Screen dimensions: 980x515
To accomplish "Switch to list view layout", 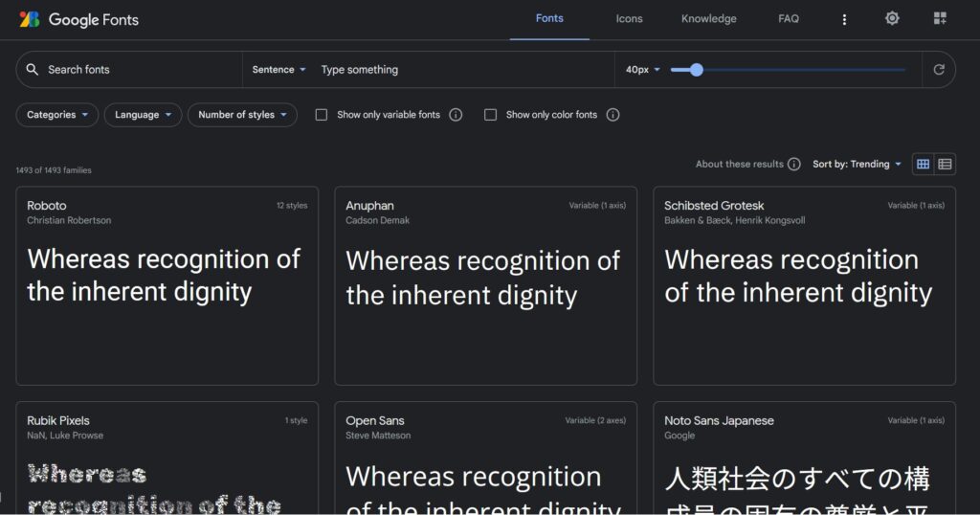I will [x=945, y=165].
